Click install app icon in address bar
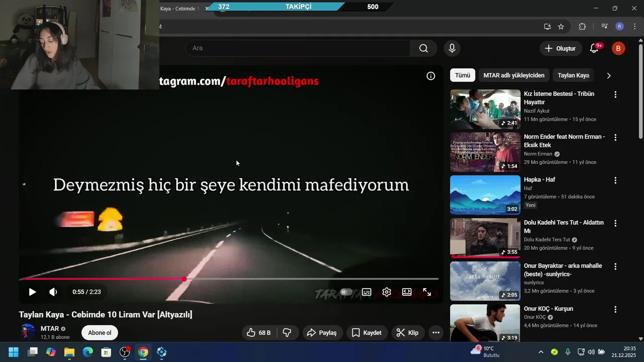Viewport: 644px width, 362px height. pos(547,27)
